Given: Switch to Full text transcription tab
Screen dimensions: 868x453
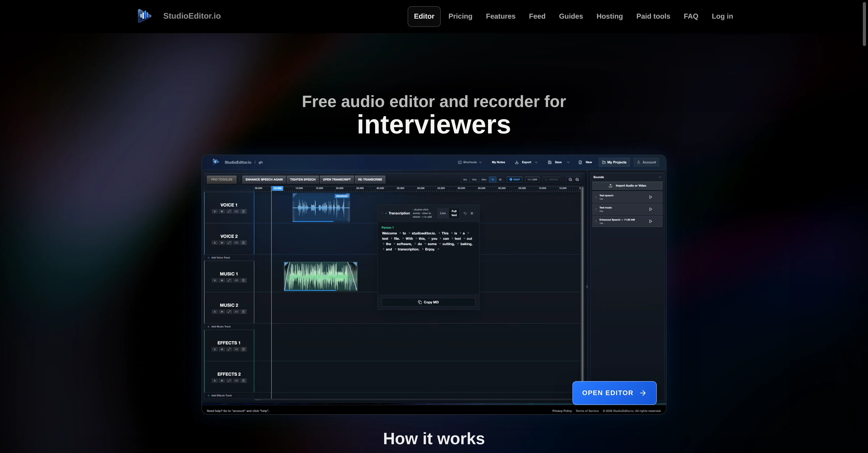Looking at the screenshot, I should click(454, 213).
